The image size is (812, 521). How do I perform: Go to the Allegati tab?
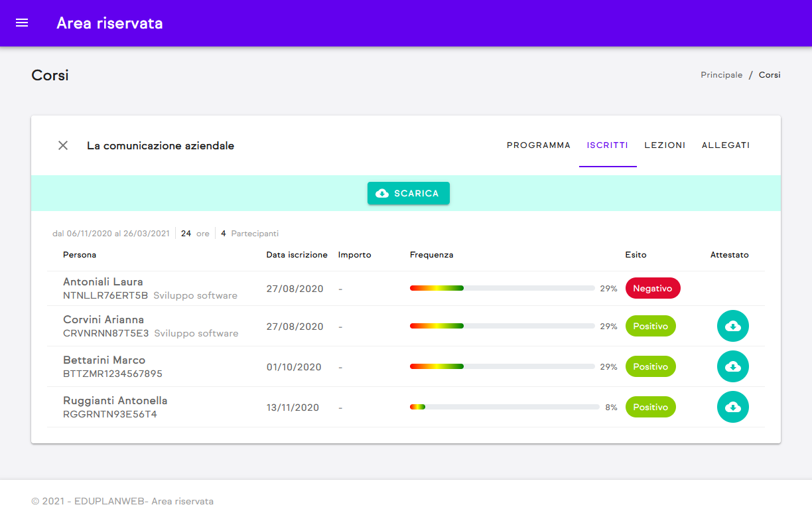(x=726, y=145)
